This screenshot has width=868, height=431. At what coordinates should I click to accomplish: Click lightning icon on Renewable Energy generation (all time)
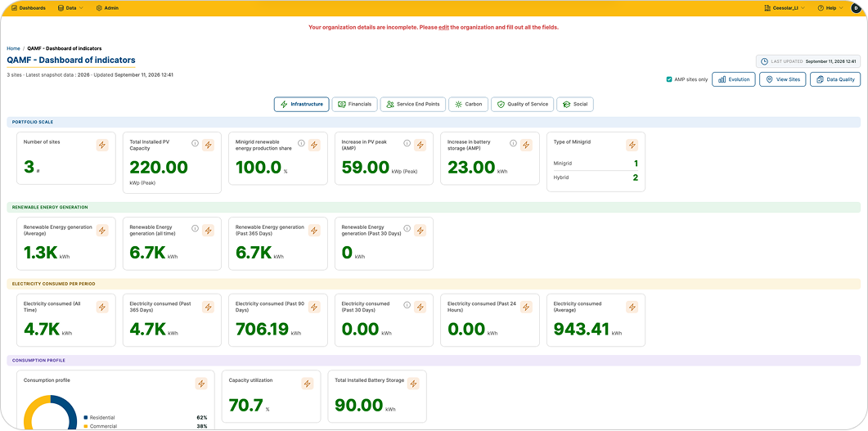208,230
